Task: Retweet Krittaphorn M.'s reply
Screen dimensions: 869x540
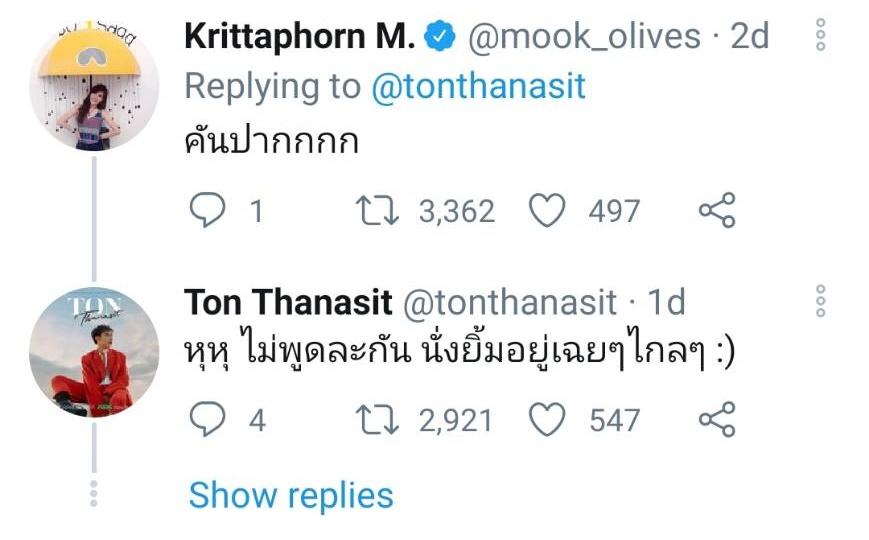Action: point(378,211)
